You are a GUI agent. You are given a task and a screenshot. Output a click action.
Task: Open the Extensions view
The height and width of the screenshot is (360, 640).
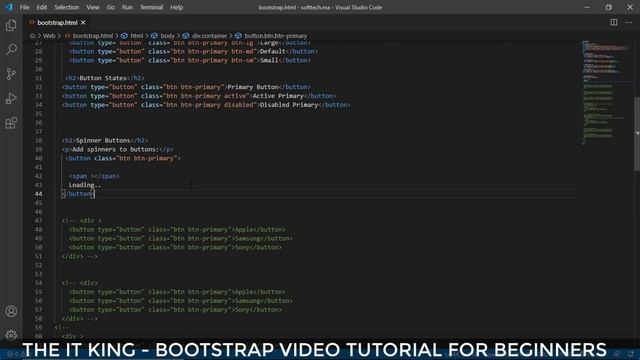[x=11, y=123]
